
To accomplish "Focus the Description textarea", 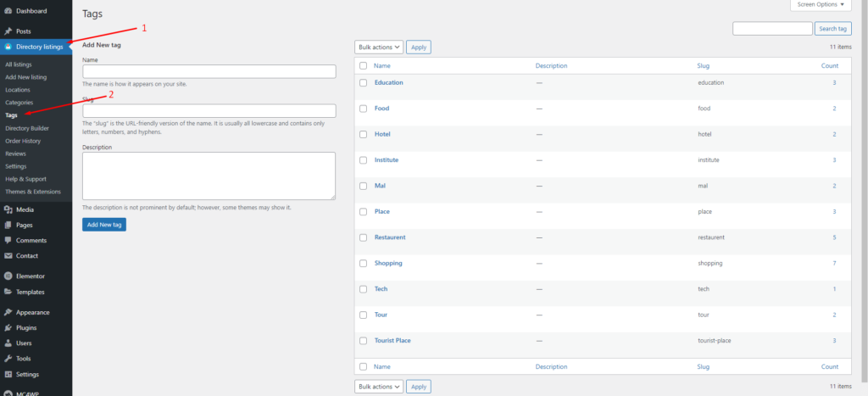I will click(209, 176).
